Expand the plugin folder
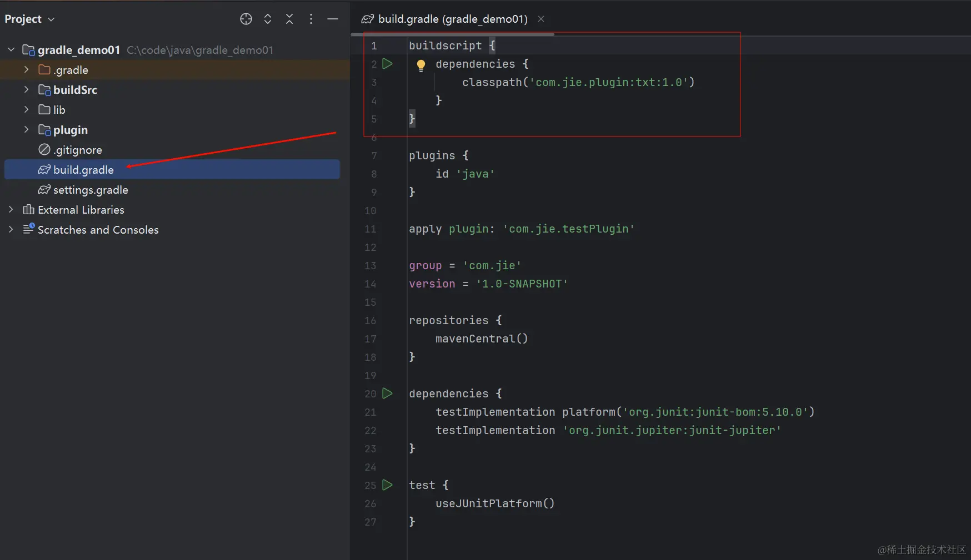 [x=26, y=130]
